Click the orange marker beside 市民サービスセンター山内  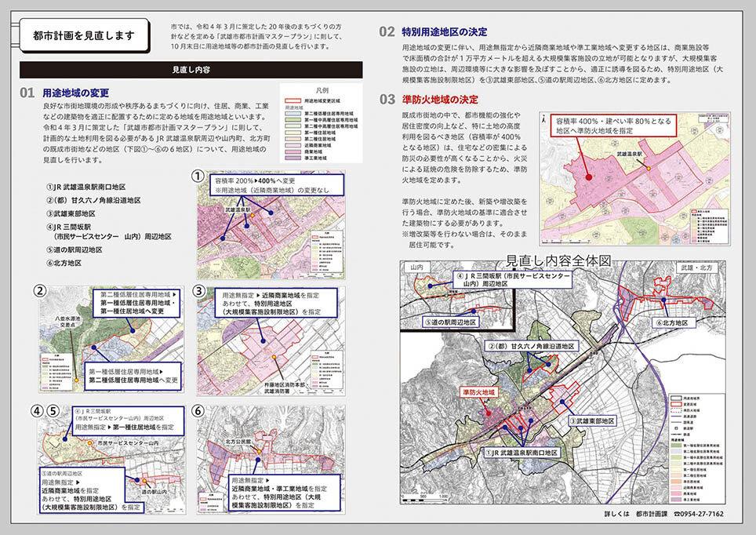tap(89, 442)
